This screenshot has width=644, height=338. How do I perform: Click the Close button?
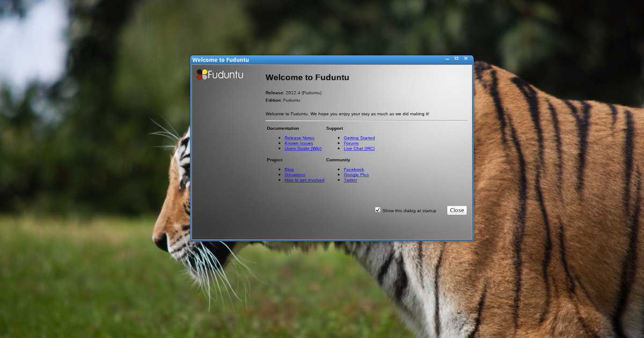[x=457, y=210]
